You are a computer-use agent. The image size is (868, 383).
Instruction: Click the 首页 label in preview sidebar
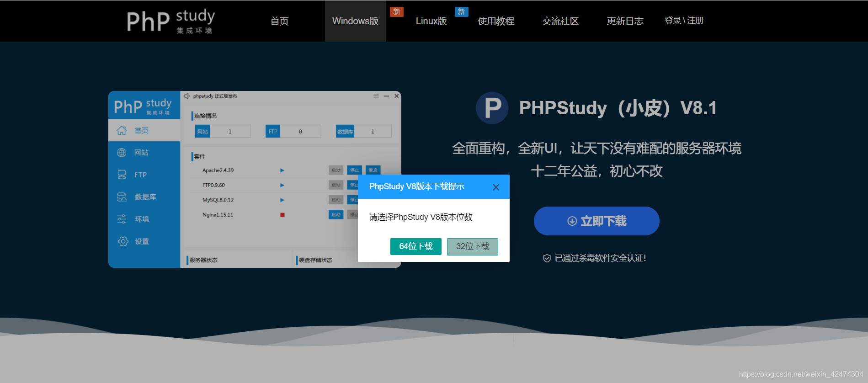click(x=141, y=131)
